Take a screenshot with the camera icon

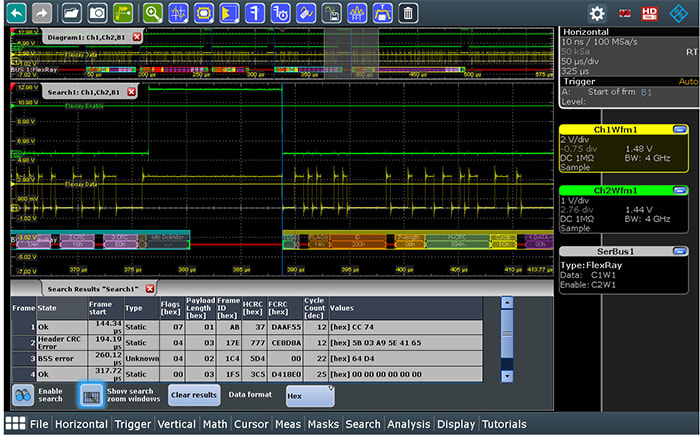pyautogui.click(x=97, y=13)
